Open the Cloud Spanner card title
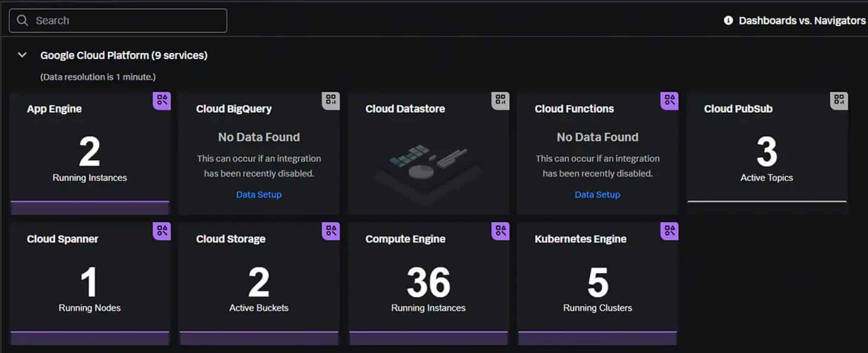Screen dimensions: 868x353 click(62, 239)
